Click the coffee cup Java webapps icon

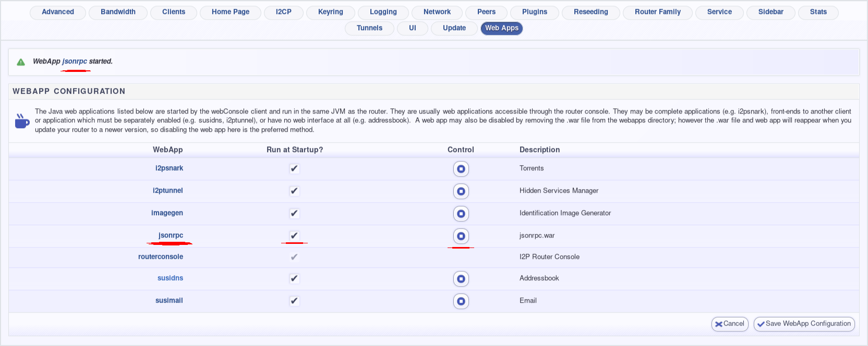pyautogui.click(x=21, y=121)
